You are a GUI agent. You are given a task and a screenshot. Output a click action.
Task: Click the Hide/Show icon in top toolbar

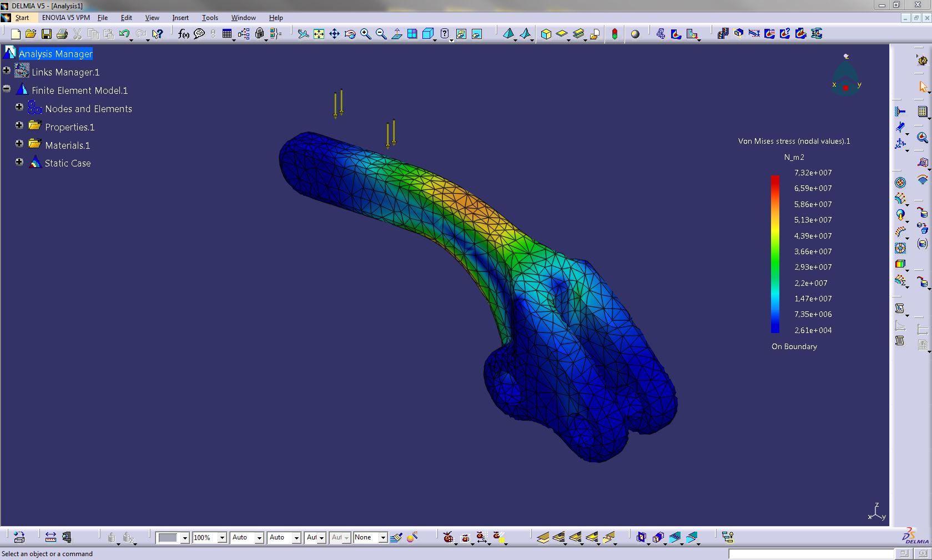(461, 34)
